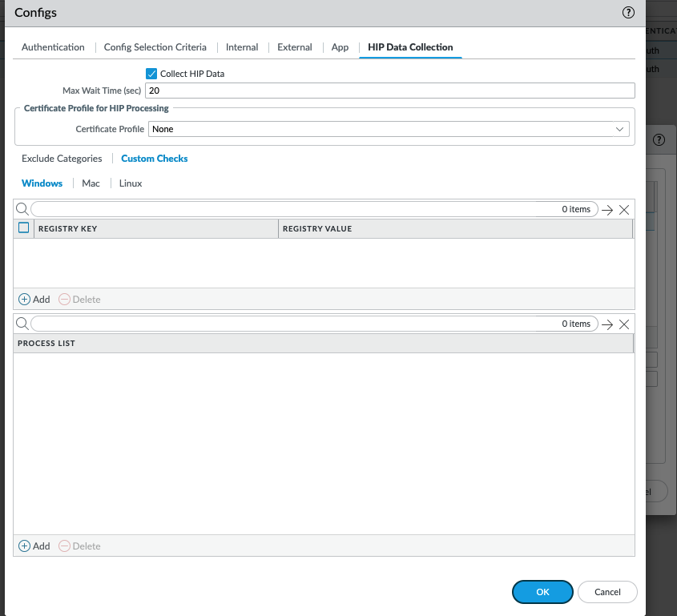This screenshot has width=677, height=616.
Task: Disable the Collect HIP Data checkbox
Action: point(151,73)
